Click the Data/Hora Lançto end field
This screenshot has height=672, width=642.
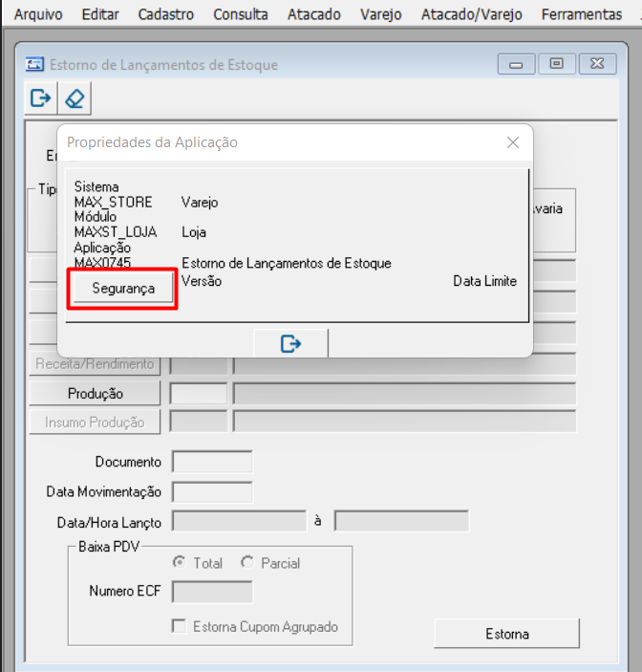point(401,521)
